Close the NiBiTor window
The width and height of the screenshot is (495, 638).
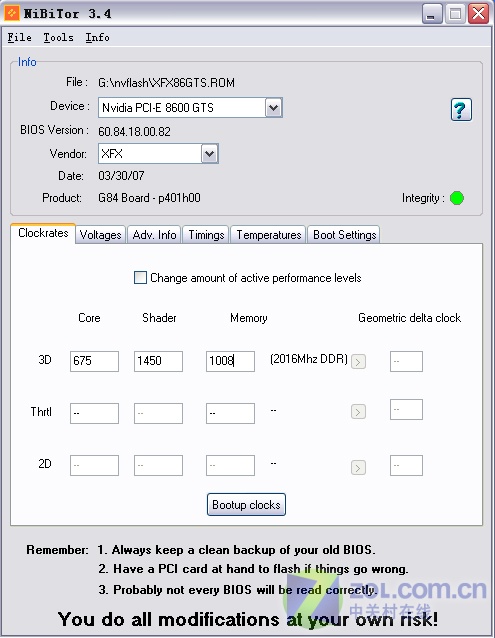tap(478, 14)
